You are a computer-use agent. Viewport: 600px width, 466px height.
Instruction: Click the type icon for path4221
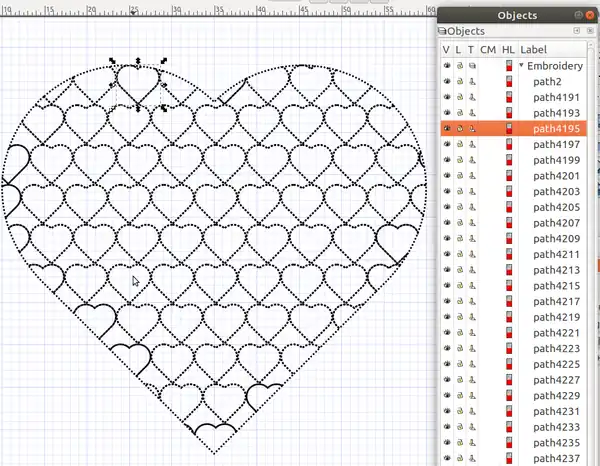pos(471,332)
